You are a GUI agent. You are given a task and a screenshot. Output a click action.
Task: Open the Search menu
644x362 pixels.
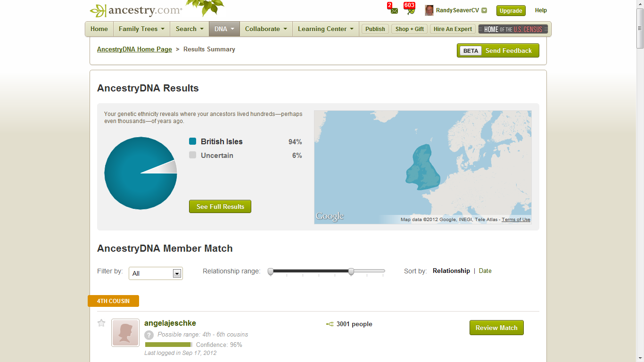click(x=190, y=29)
